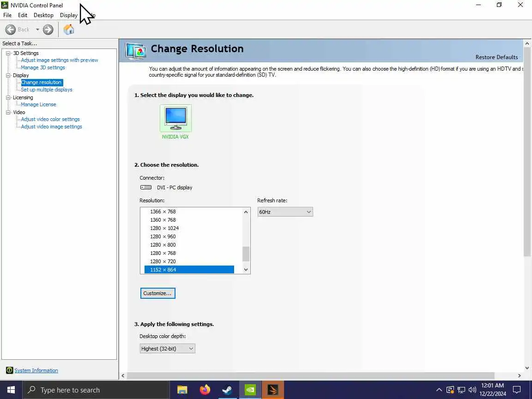
Task: Open the Back history dropdown arrow
Action: pyautogui.click(x=37, y=30)
